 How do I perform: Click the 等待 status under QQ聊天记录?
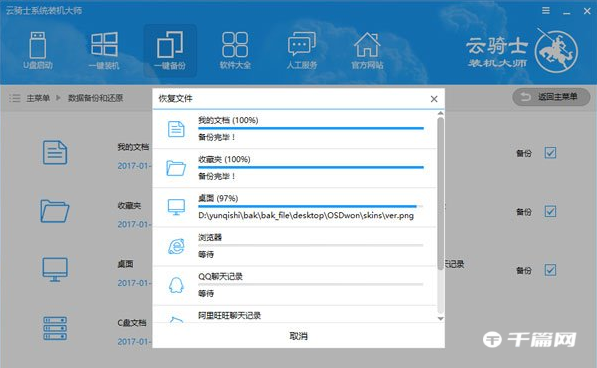click(206, 293)
